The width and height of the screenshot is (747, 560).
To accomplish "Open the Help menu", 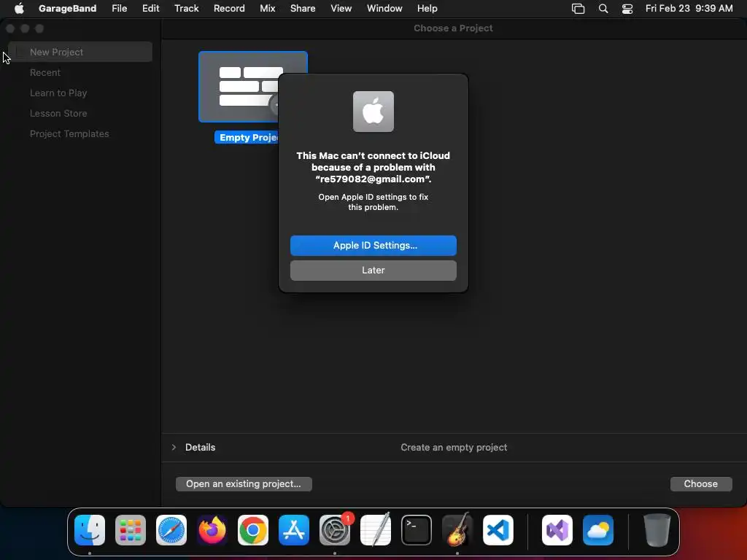I will pos(427,9).
